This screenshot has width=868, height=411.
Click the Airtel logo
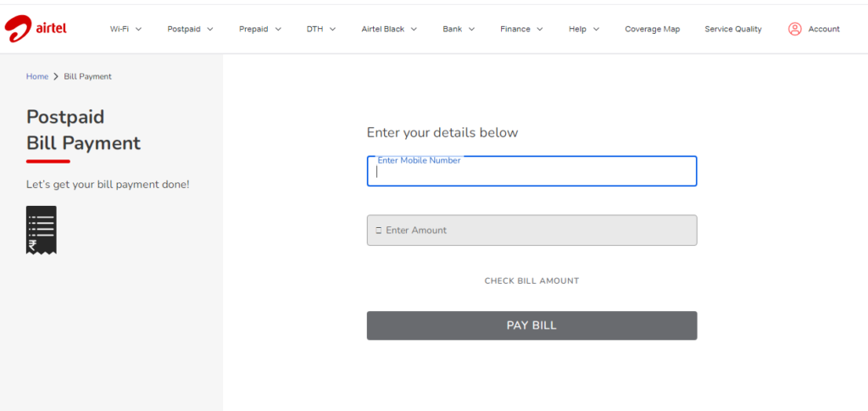36,29
